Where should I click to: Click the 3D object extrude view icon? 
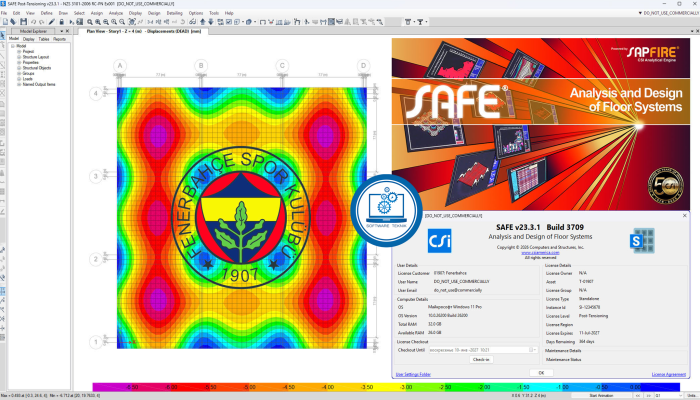[x=249, y=22]
